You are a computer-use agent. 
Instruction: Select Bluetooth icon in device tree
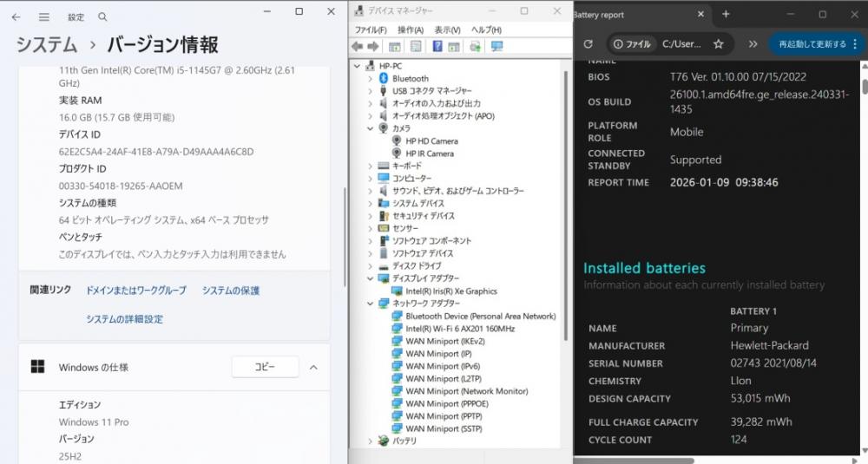coord(383,79)
